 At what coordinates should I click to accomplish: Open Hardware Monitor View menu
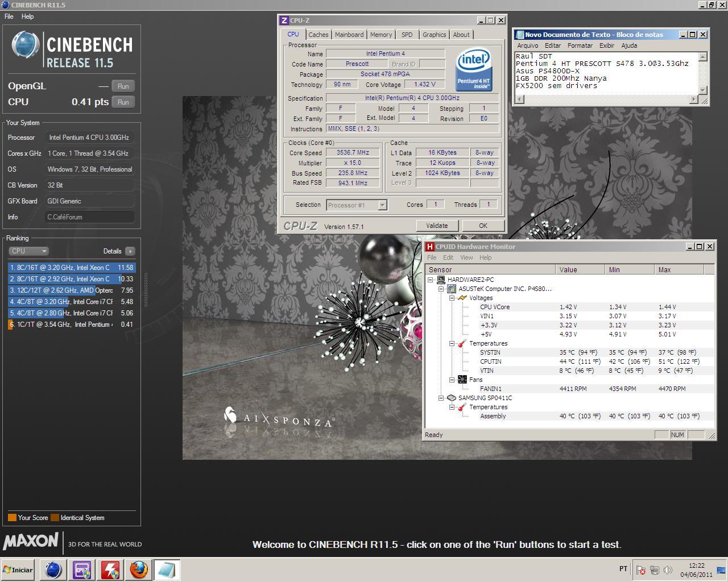[x=466, y=257]
